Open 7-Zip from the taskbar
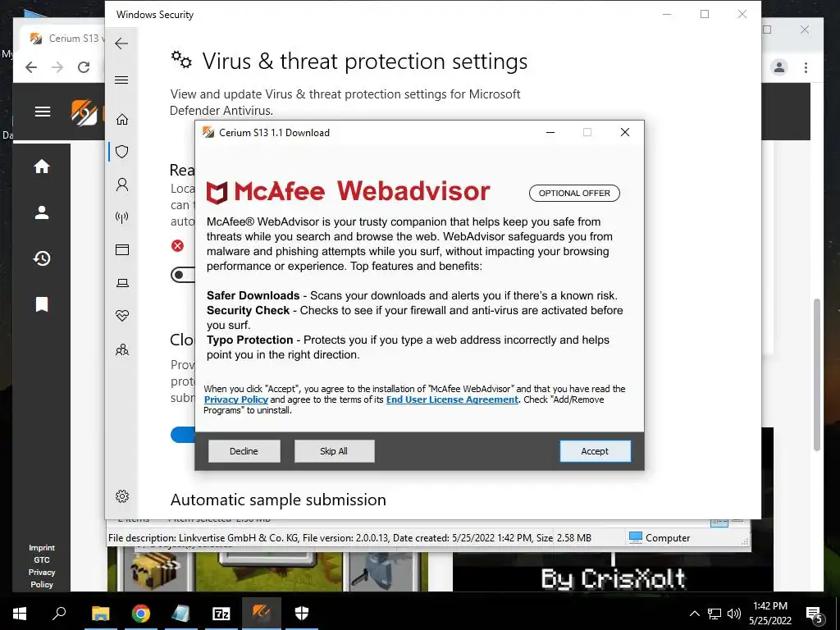The image size is (840, 630). 221,614
